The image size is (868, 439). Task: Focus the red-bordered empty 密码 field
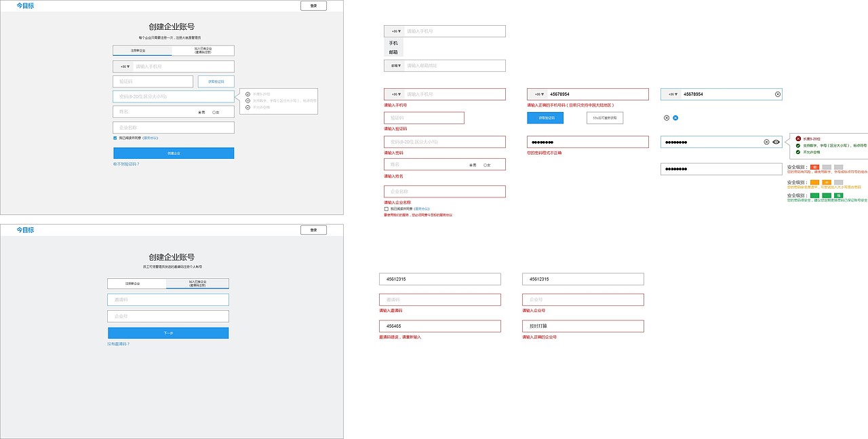coord(445,142)
